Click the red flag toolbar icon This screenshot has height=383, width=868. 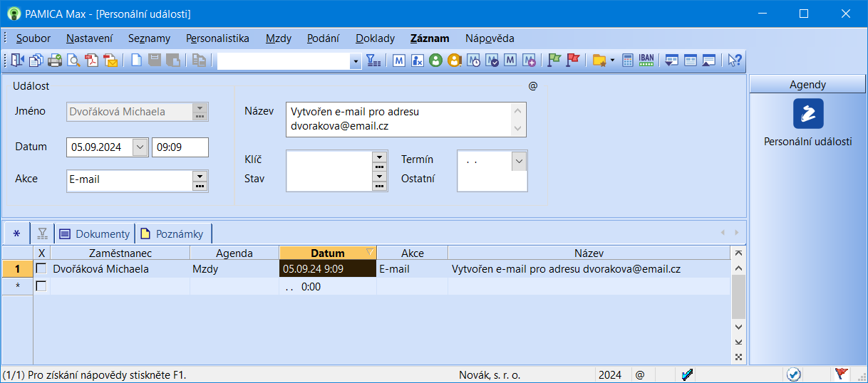tap(573, 61)
